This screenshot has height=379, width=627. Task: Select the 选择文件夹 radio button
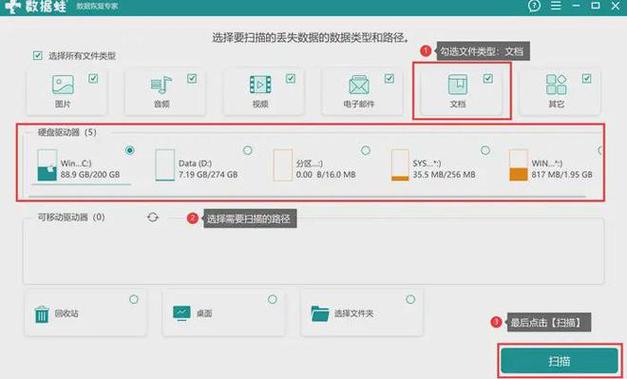[x=410, y=299]
